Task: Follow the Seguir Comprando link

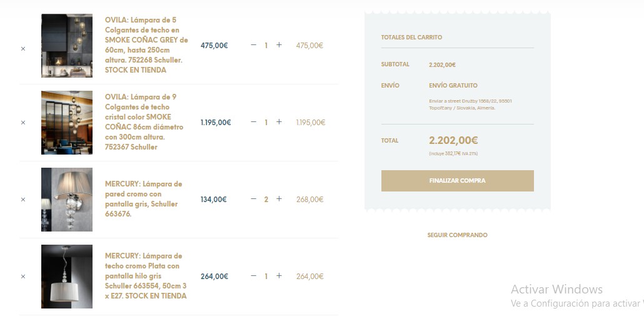Action: tap(457, 235)
